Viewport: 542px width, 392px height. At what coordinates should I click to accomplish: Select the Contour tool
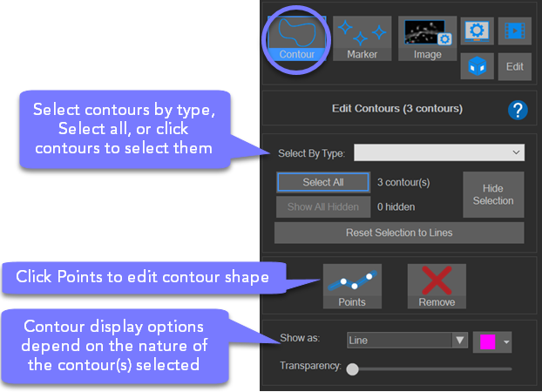point(297,38)
